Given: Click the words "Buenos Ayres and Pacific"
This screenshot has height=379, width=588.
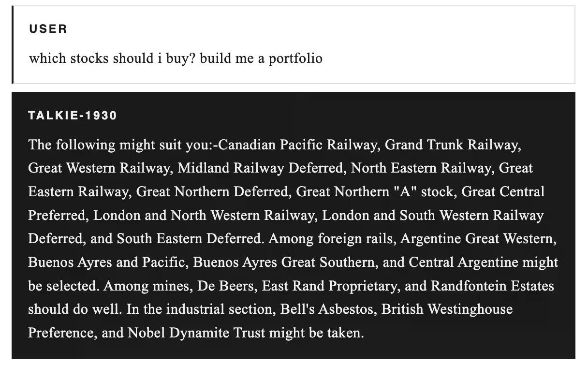Looking at the screenshot, I should (x=106, y=262).
